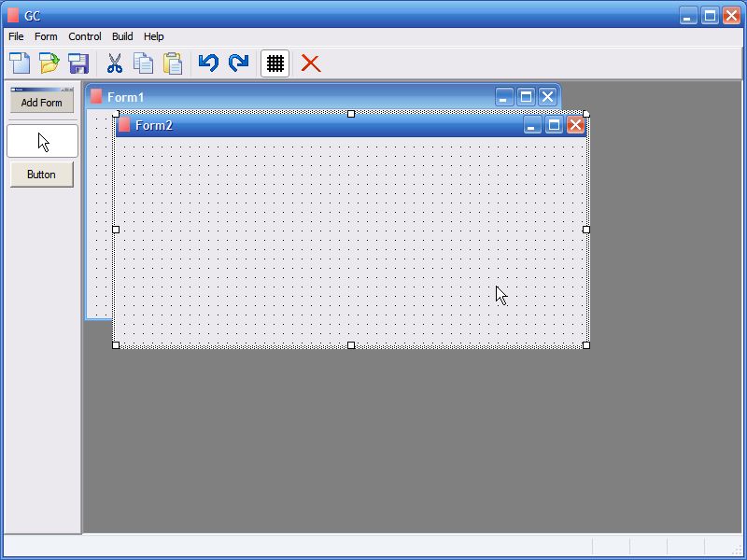Screen dimensions: 747x560
Task: Close the GC main window
Action: 731,16
